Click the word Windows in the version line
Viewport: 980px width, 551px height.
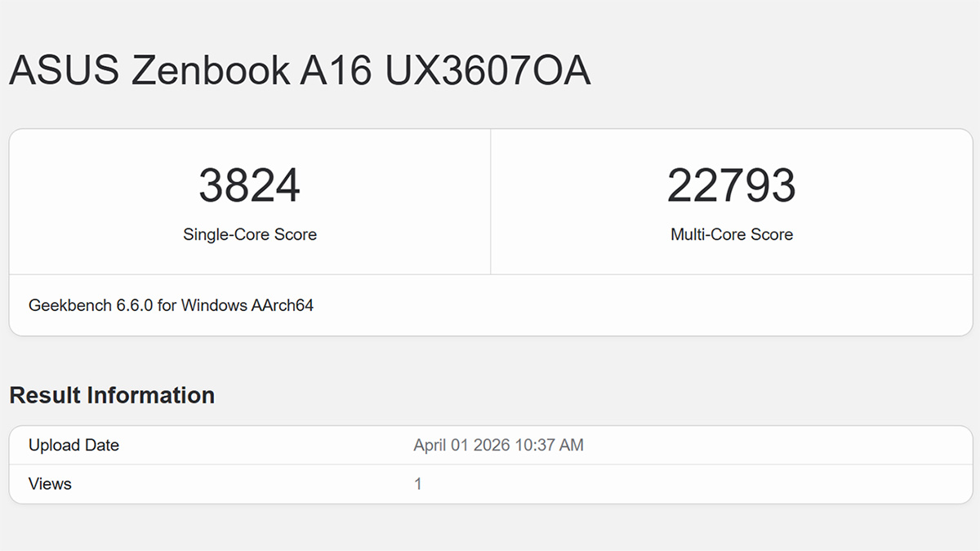coord(214,305)
